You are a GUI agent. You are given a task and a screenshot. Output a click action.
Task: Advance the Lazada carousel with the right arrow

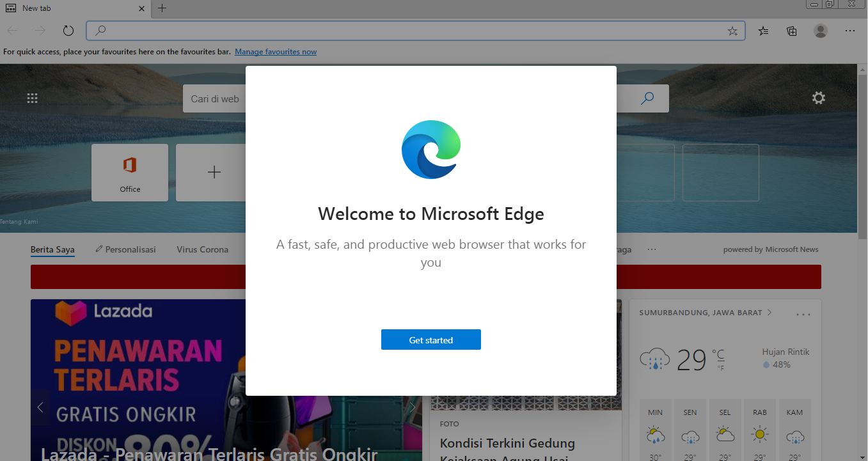point(413,407)
